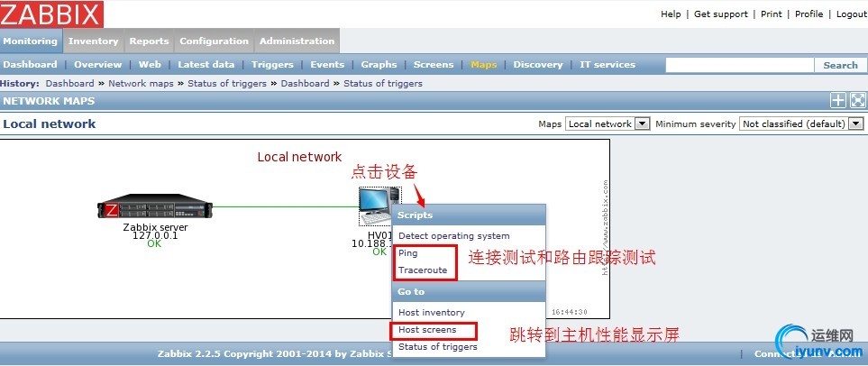868x366 pixels.
Task: Switch to Monitoring tab
Action: 31,41
